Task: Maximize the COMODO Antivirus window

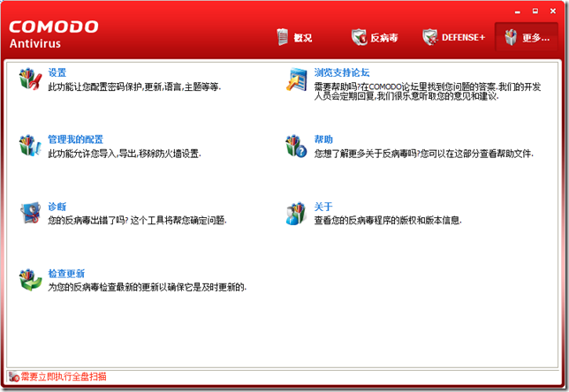Action: click(x=535, y=11)
